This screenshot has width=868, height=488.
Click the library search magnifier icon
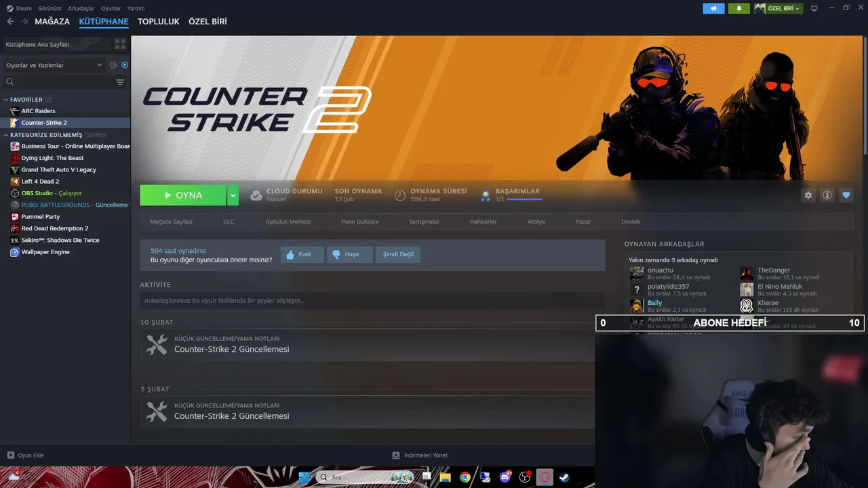coord(9,82)
